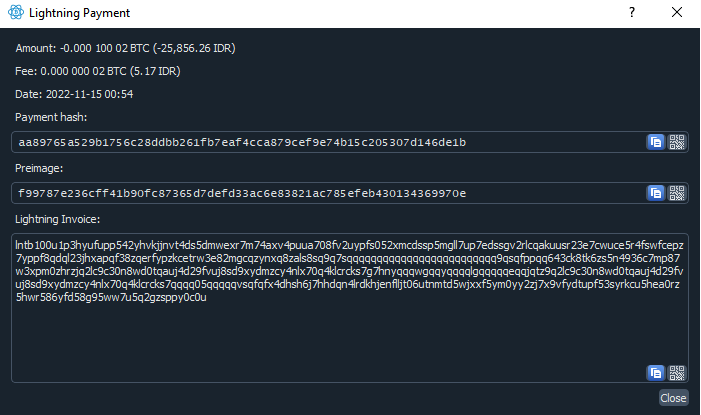Show QR code for Lightning invoice
The width and height of the screenshot is (701, 415).
[x=677, y=373]
